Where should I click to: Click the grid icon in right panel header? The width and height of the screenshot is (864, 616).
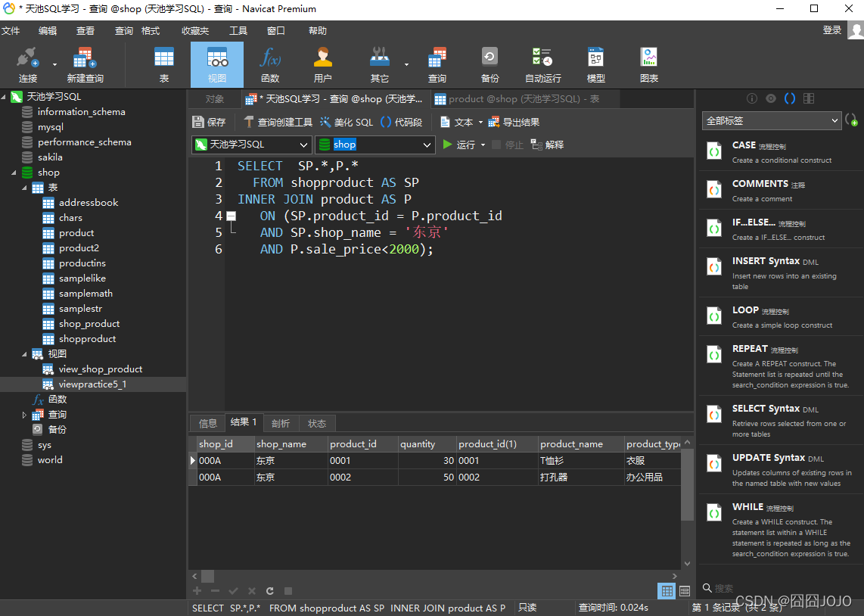[809, 98]
